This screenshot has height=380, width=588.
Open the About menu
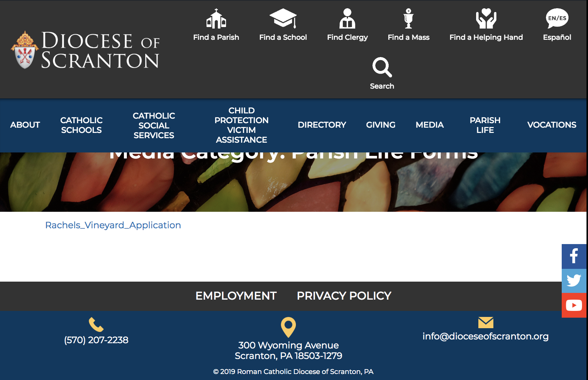tap(25, 125)
